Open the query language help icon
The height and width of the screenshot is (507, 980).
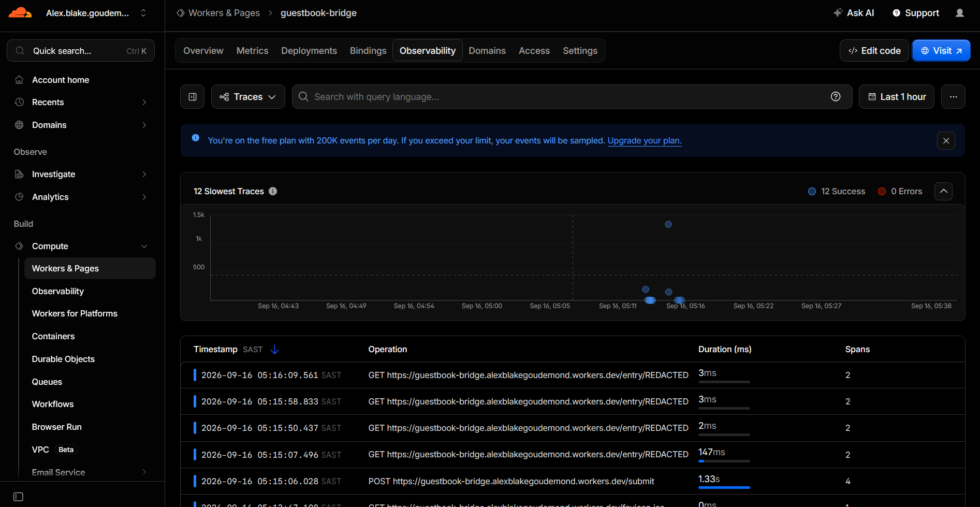tap(836, 97)
